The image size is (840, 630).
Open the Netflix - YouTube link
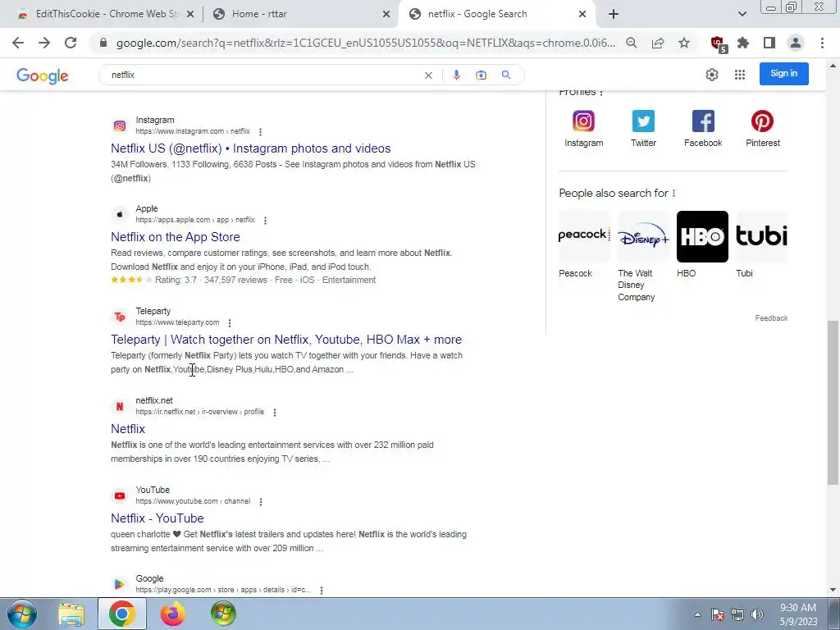click(157, 518)
